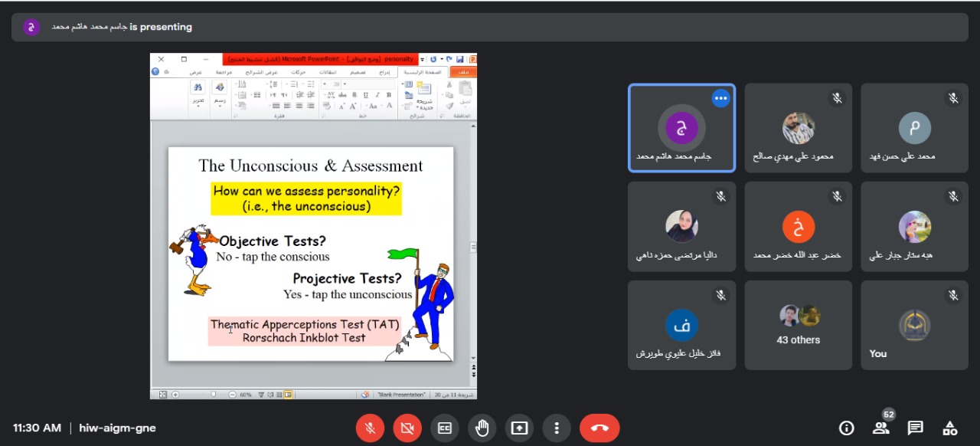
Task: Open the chat panel
Action: (x=915, y=428)
